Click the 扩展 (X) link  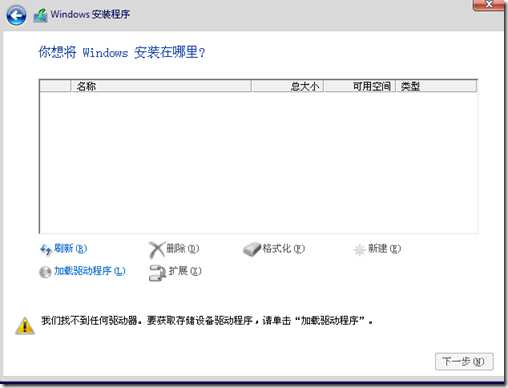tap(185, 271)
